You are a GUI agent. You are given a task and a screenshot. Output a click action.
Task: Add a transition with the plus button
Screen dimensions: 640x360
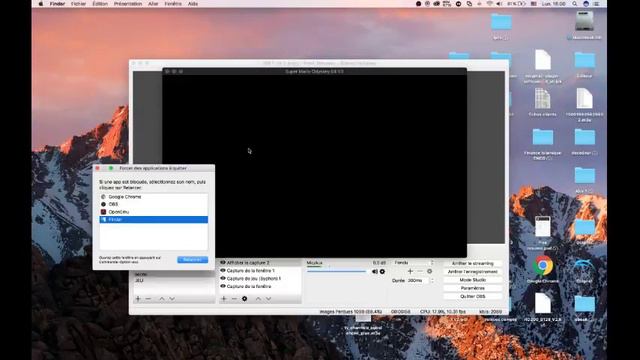click(411, 271)
